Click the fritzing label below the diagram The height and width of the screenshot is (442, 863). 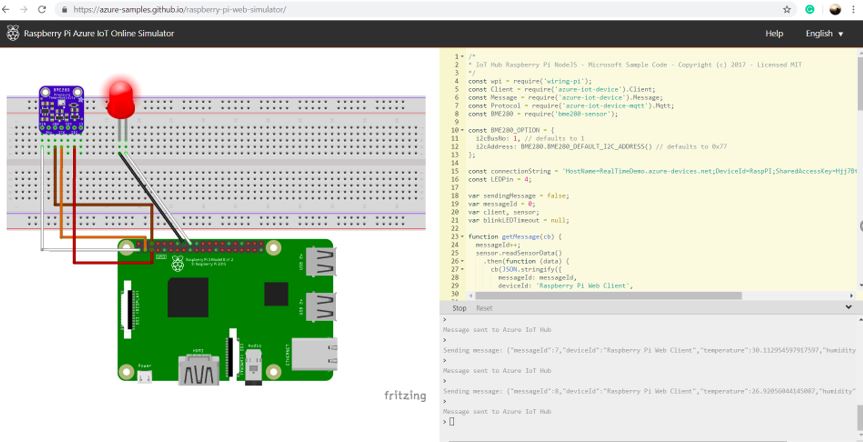[x=405, y=395]
